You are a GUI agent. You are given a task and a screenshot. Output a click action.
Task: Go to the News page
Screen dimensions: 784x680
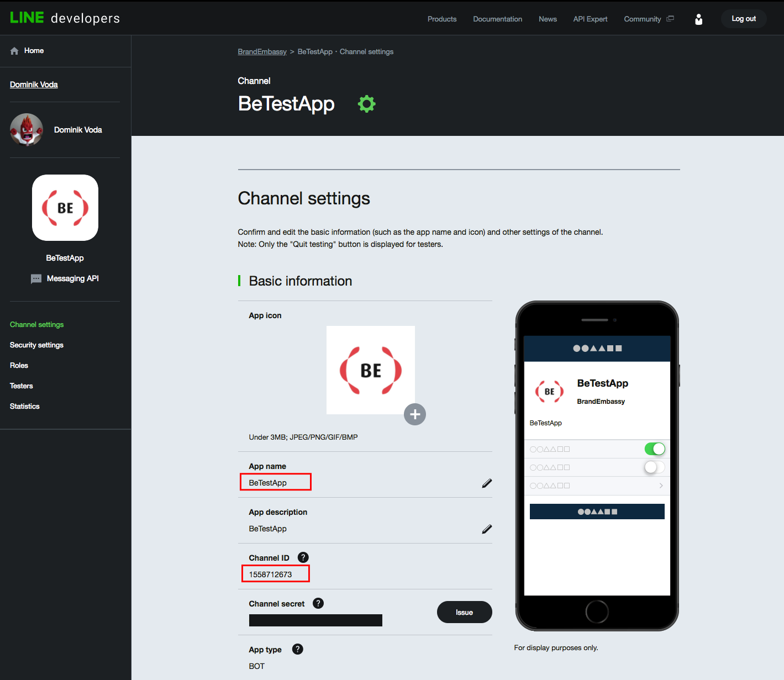[x=548, y=19]
